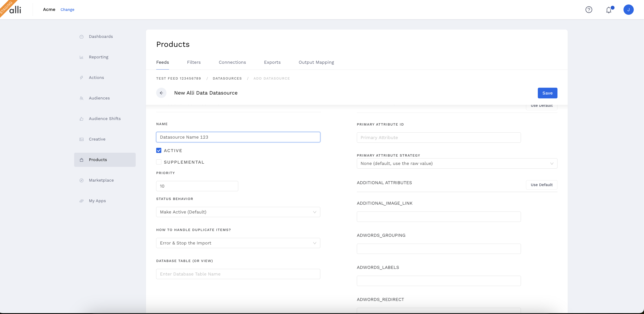Click the back arrow button
644x314 pixels.
[161, 93]
